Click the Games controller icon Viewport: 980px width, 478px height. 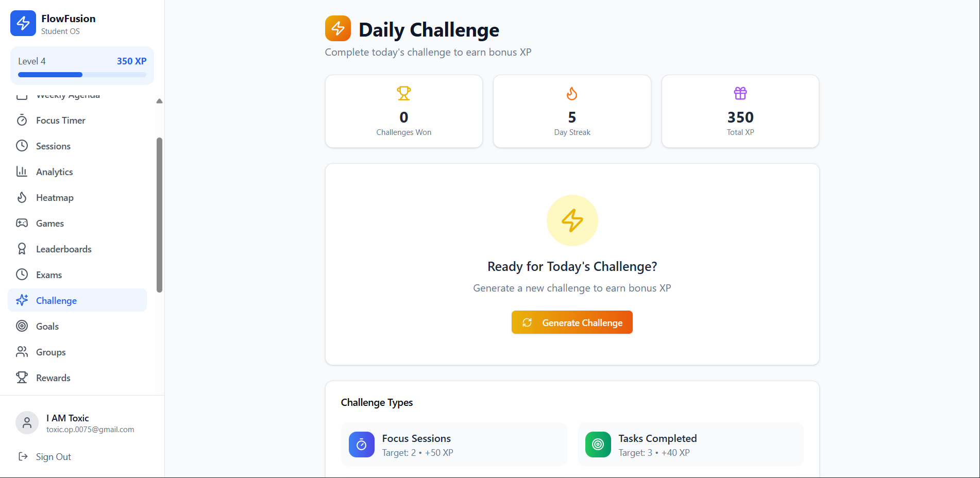pos(22,223)
